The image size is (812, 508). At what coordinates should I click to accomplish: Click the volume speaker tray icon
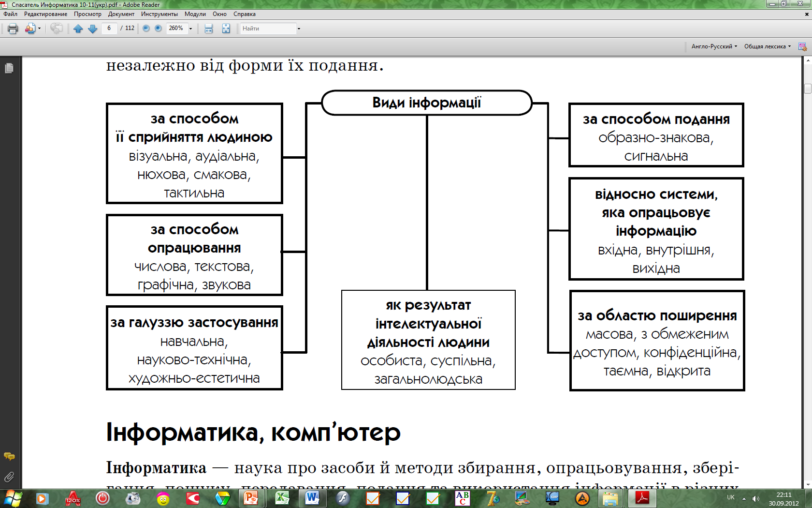756,498
